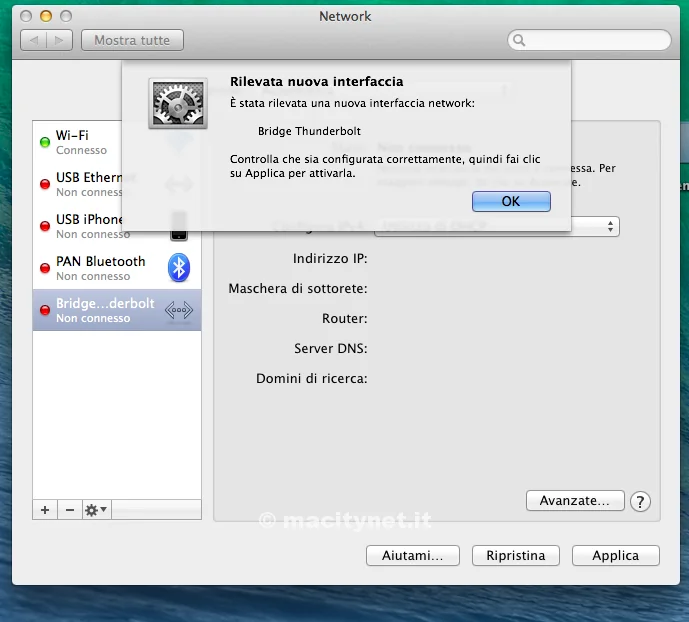Click the Network window title
Viewport: 689px width, 622px height.
point(345,16)
